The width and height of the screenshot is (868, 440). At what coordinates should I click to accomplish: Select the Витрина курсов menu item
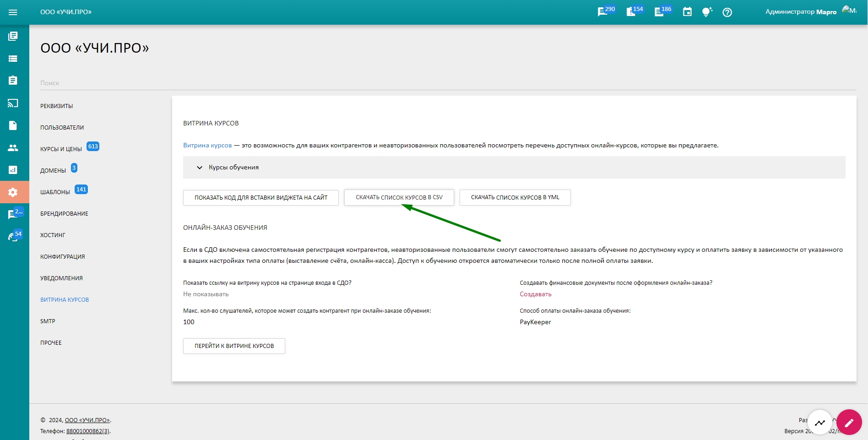point(65,299)
